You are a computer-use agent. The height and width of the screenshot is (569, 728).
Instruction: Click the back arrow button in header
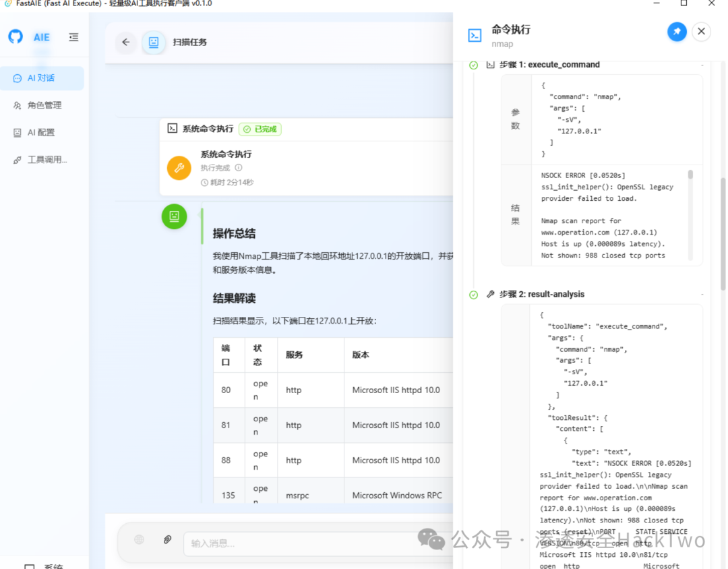[x=126, y=42]
